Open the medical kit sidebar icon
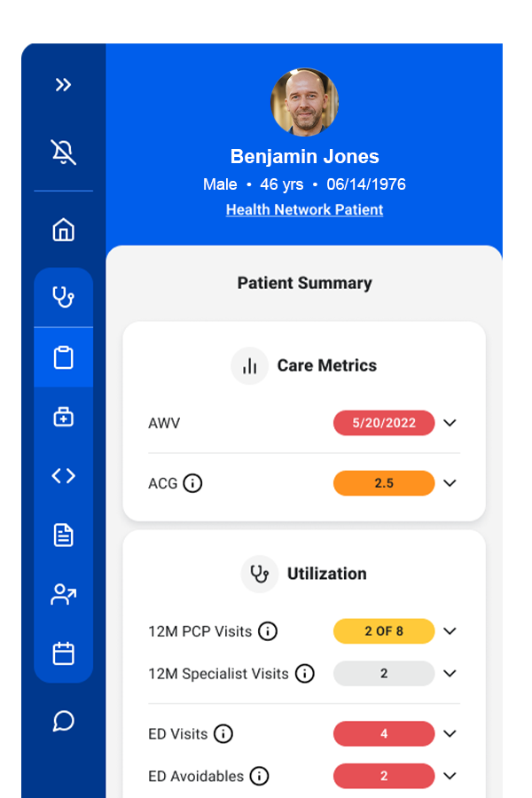This screenshot has width=532, height=798. pyautogui.click(x=63, y=417)
